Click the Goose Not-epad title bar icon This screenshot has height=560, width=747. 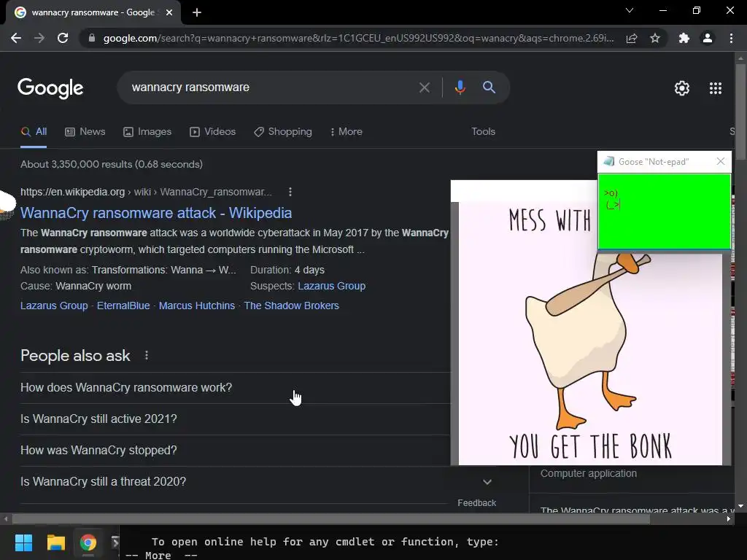[x=609, y=161]
